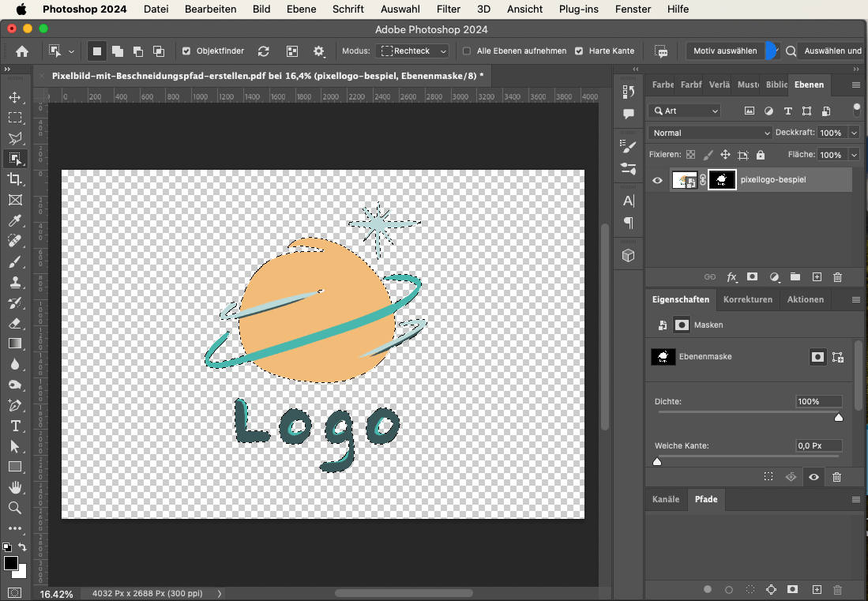Open the Filter menu
868x601 pixels.
[449, 9]
